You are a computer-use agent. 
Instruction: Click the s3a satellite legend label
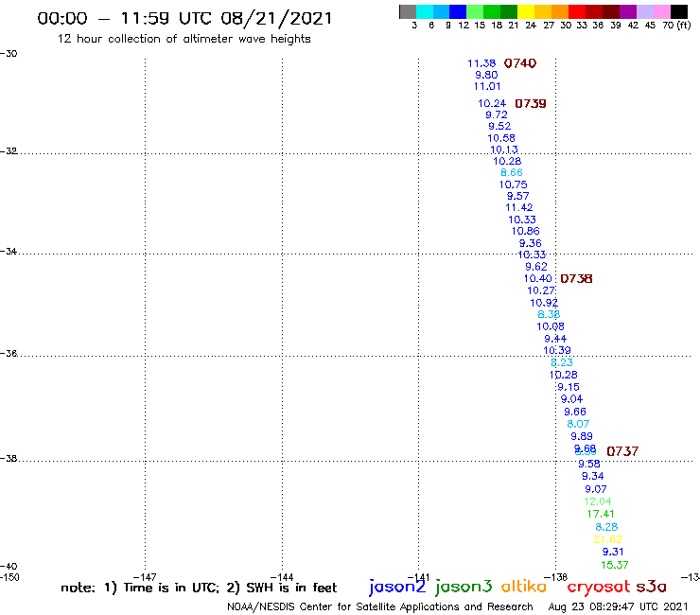coord(651,587)
